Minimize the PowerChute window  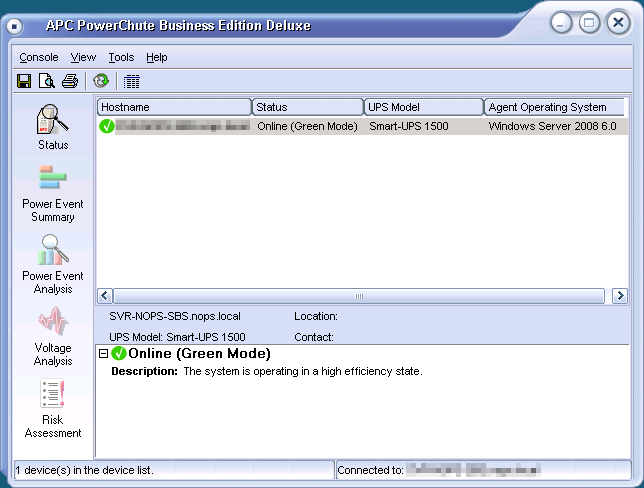tap(561, 23)
